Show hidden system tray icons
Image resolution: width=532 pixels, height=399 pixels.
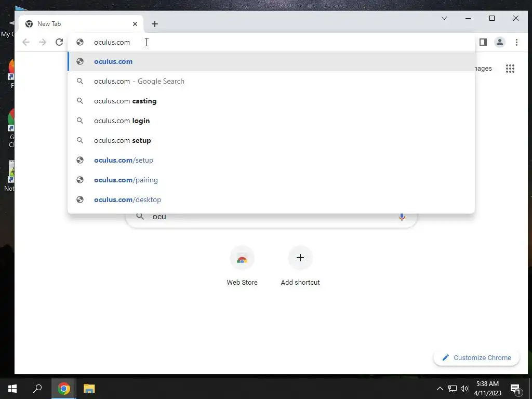(x=440, y=389)
